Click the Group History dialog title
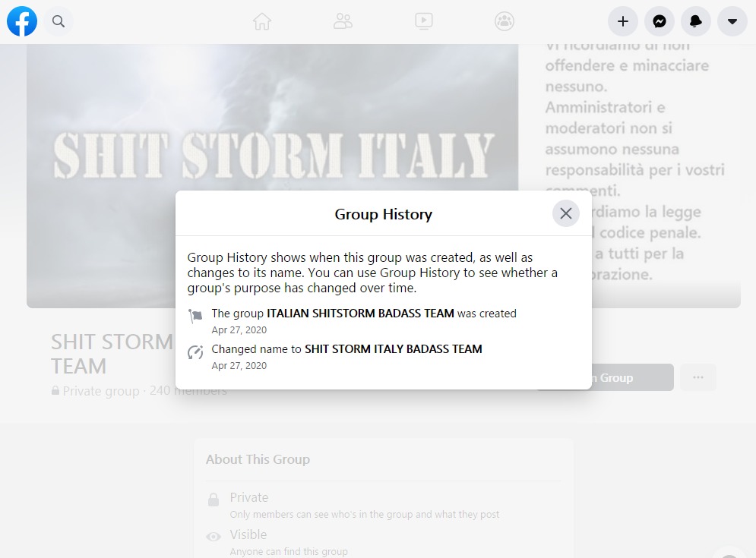The width and height of the screenshot is (756, 558). point(383,214)
